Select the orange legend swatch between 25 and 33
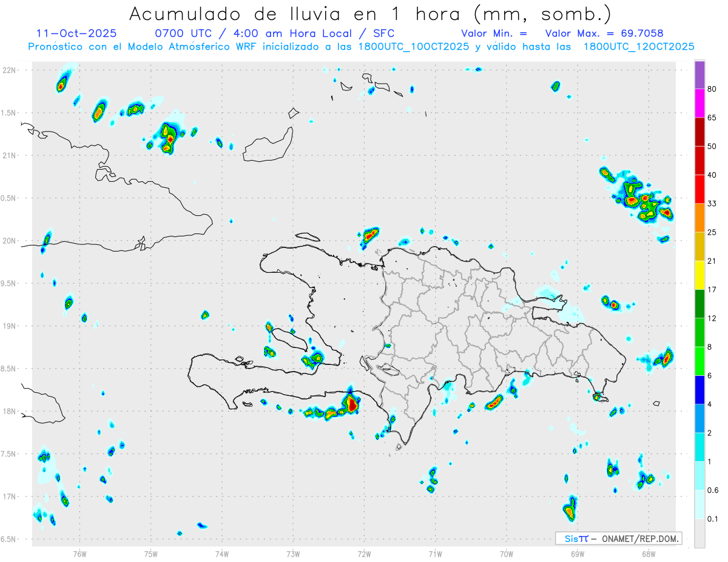 [699, 218]
